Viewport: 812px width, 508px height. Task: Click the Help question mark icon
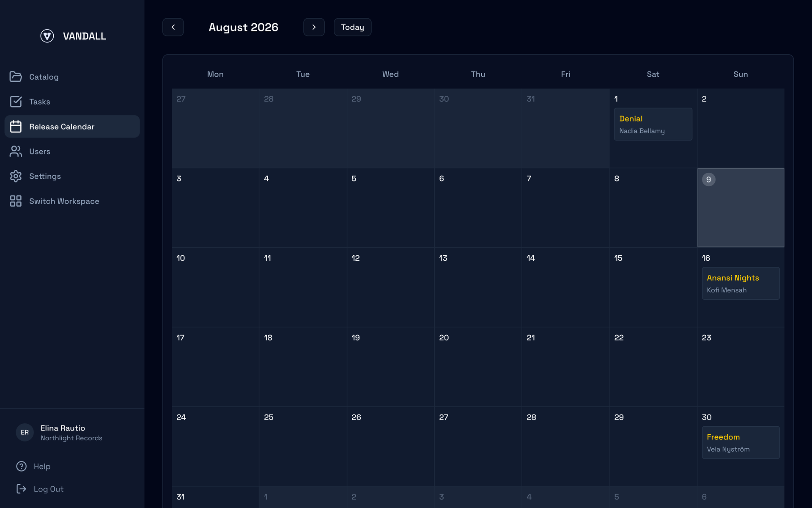pyautogui.click(x=21, y=466)
